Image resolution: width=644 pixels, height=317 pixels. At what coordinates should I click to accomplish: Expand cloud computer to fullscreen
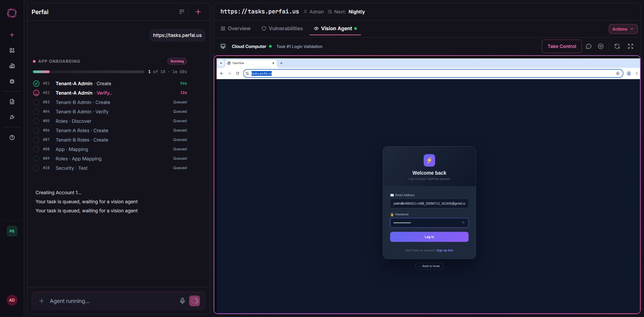click(x=631, y=46)
